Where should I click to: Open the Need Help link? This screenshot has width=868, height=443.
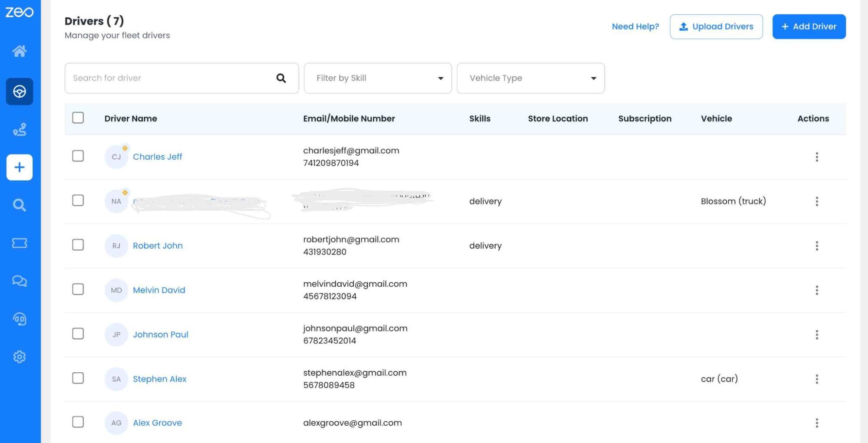[635, 26]
